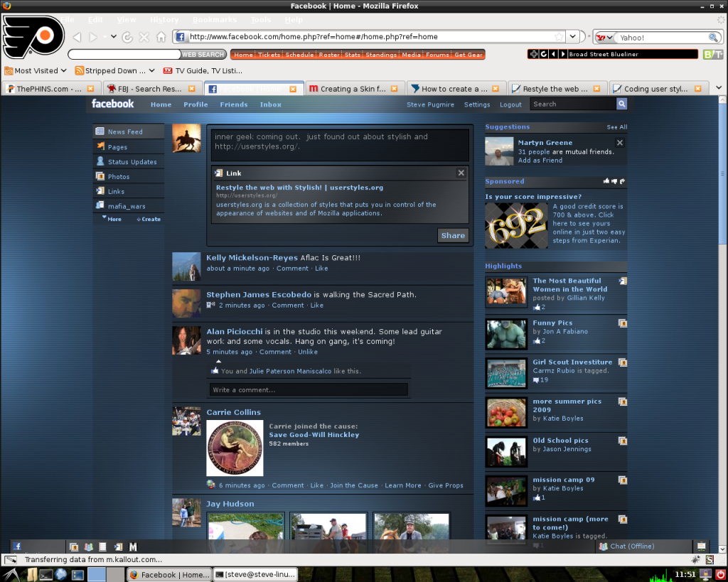Click the red power button in the taskbar
Screen dimensions: 728x582
[720, 575]
